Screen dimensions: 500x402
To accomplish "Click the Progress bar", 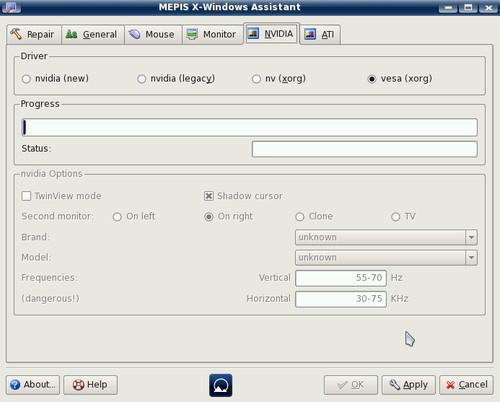I will (249, 127).
